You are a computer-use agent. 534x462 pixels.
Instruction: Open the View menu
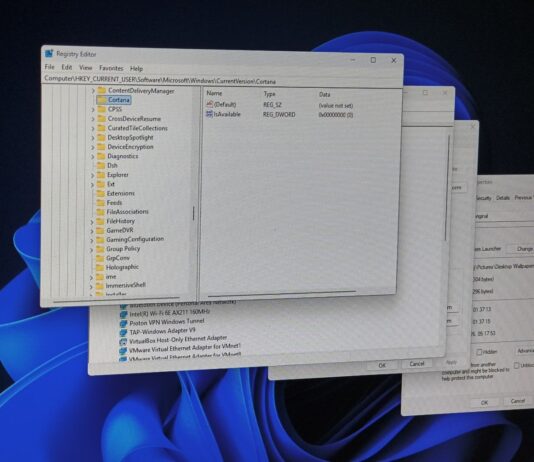pos(85,68)
